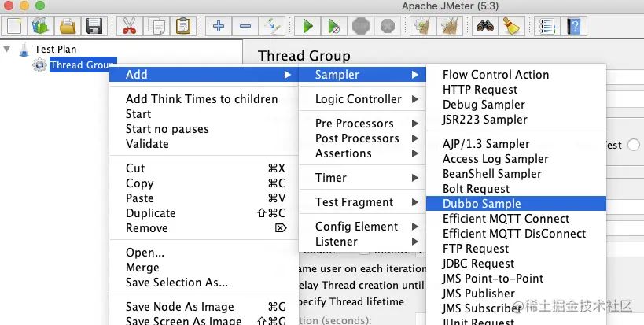Choose Remove from the context menu
The height and width of the screenshot is (325, 644).
[204, 228]
